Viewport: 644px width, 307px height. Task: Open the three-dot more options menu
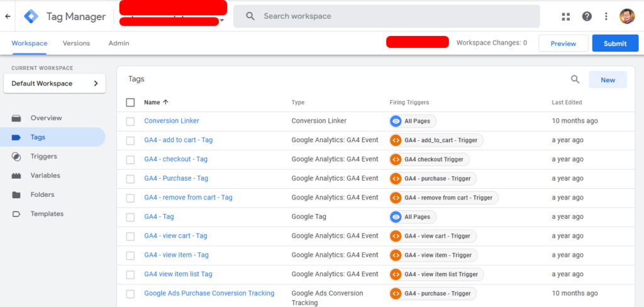[606, 16]
